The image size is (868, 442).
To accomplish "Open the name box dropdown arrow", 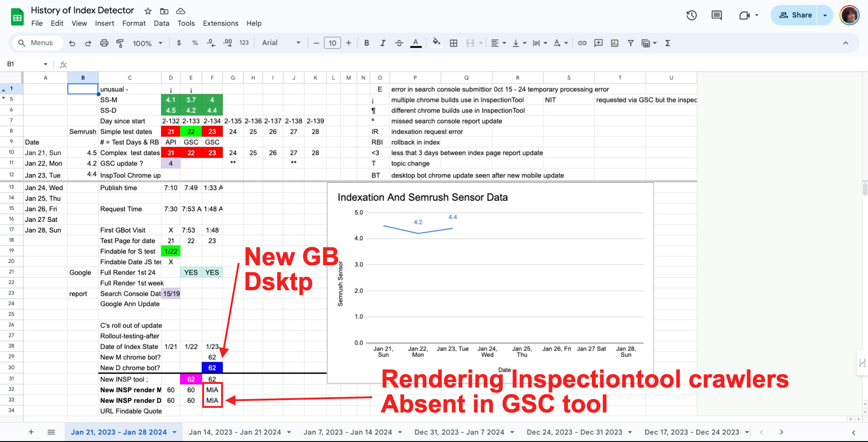I will [x=45, y=64].
